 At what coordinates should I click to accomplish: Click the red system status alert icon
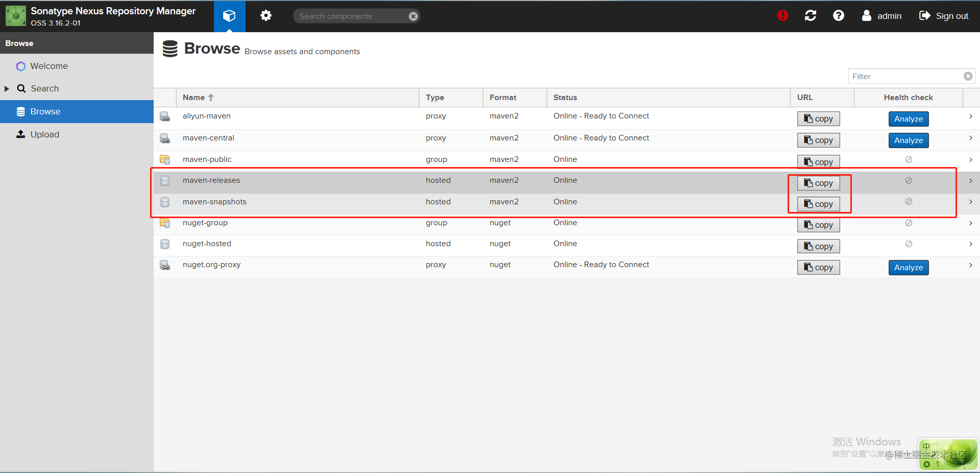point(782,16)
